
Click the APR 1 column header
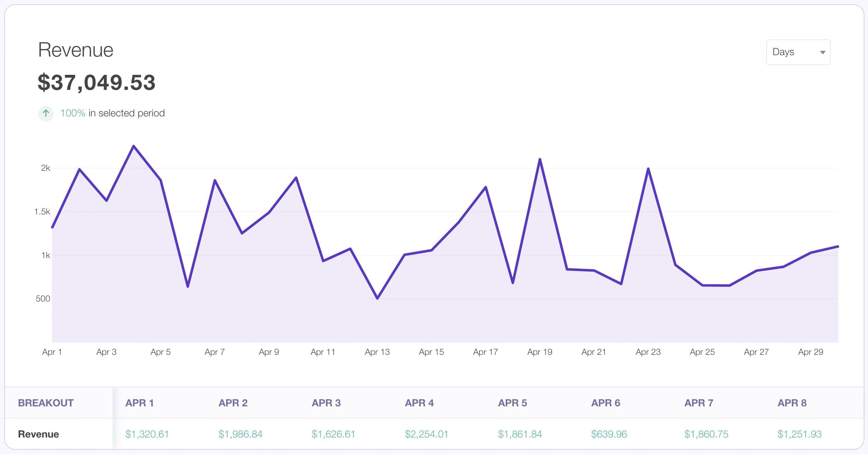(x=139, y=403)
